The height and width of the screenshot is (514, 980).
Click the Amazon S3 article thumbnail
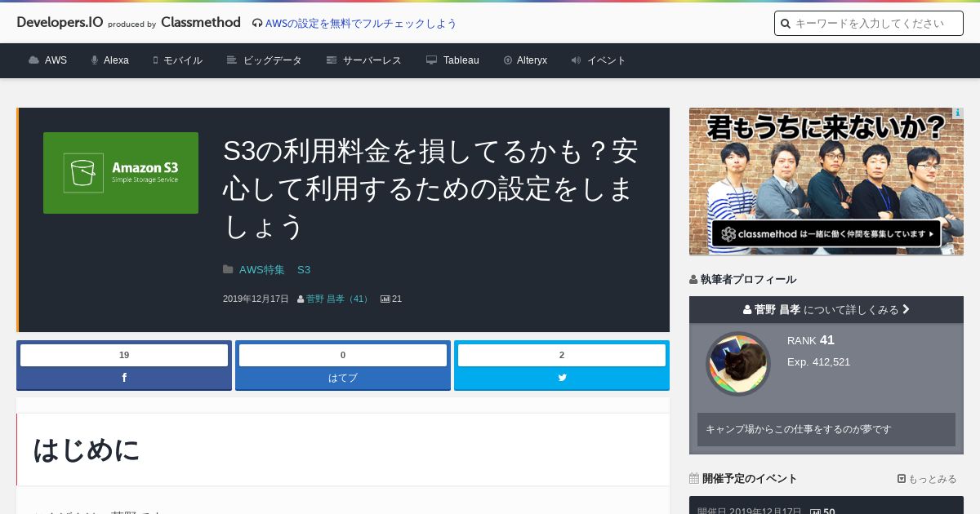pyautogui.click(x=121, y=173)
